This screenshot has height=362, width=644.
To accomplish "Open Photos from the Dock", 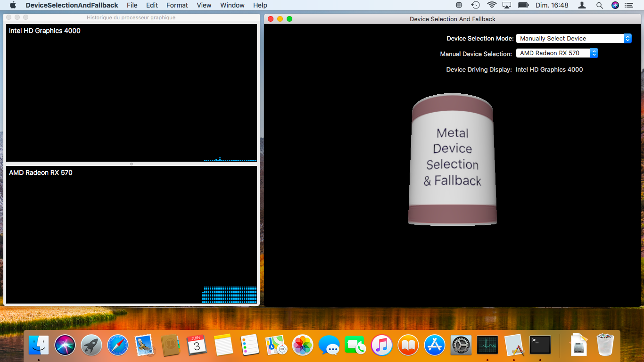I will [x=303, y=345].
